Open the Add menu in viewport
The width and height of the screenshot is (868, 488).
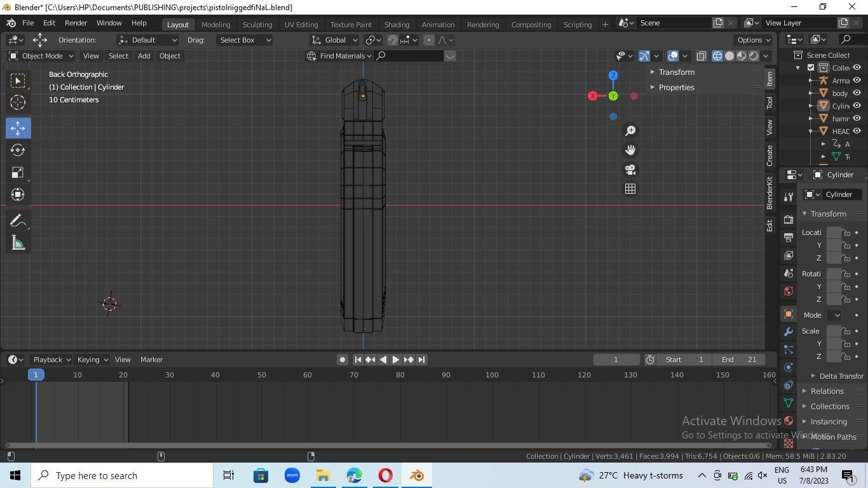point(144,56)
